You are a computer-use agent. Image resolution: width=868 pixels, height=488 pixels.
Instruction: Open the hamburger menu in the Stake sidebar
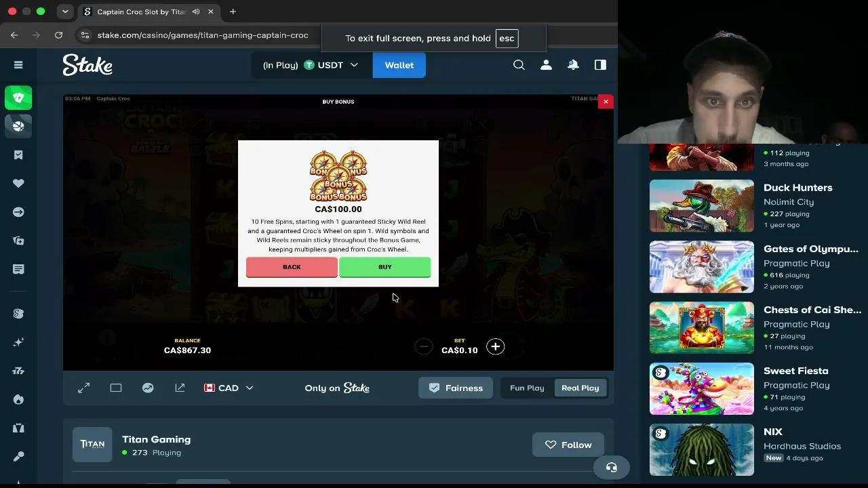18,65
